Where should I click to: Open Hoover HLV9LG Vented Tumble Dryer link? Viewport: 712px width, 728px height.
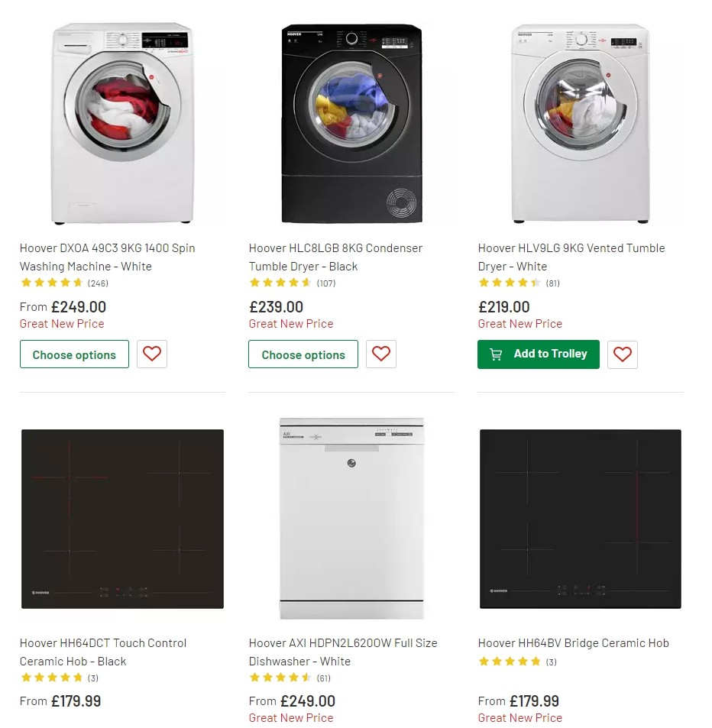pyautogui.click(x=571, y=257)
